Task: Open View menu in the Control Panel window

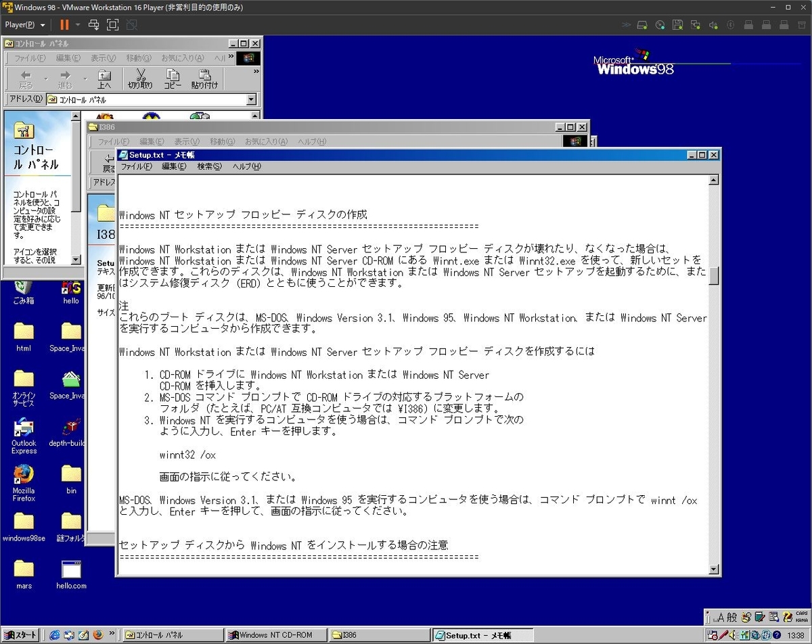Action: pos(103,58)
